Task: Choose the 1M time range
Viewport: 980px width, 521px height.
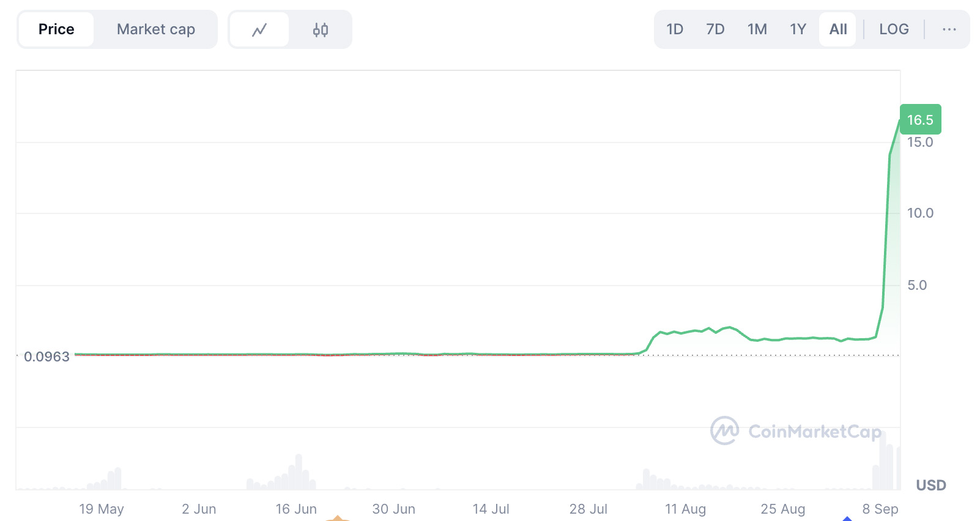Action: (757, 29)
